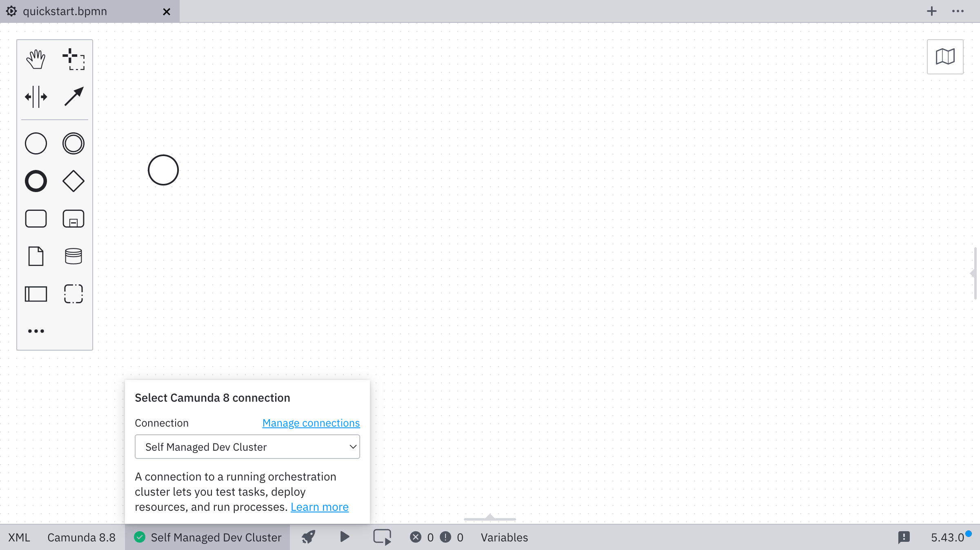Viewport: 980px width, 550px height.
Task: Activate the Lasso selection tool
Action: [73, 60]
